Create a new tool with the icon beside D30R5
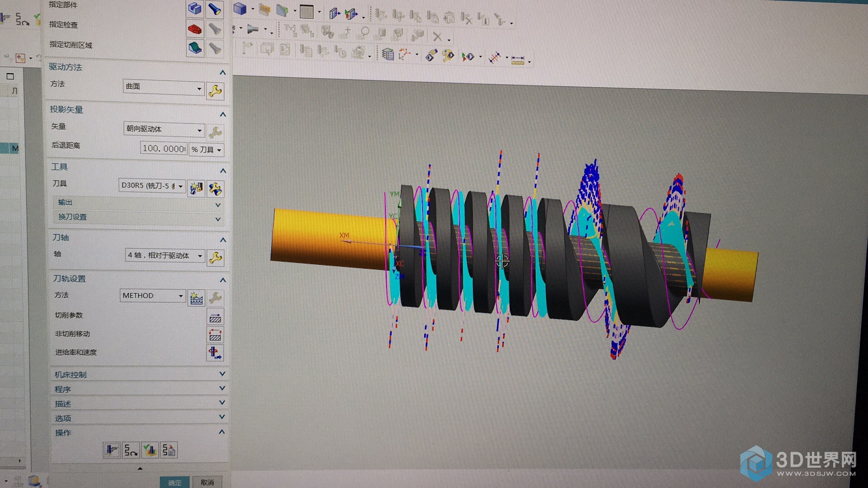 (196, 188)
